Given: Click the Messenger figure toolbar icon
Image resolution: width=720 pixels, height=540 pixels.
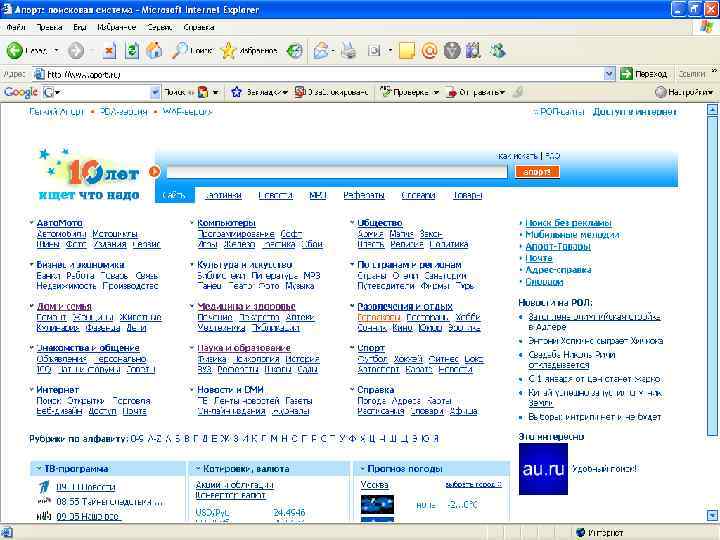Looking at the screenshot, I should tap(497, 51).
